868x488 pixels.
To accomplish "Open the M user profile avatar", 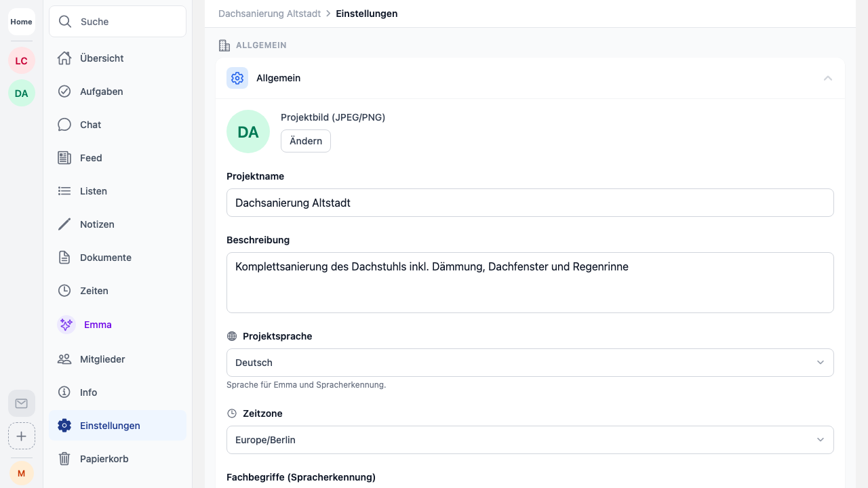I will click(x=22, y=472).
